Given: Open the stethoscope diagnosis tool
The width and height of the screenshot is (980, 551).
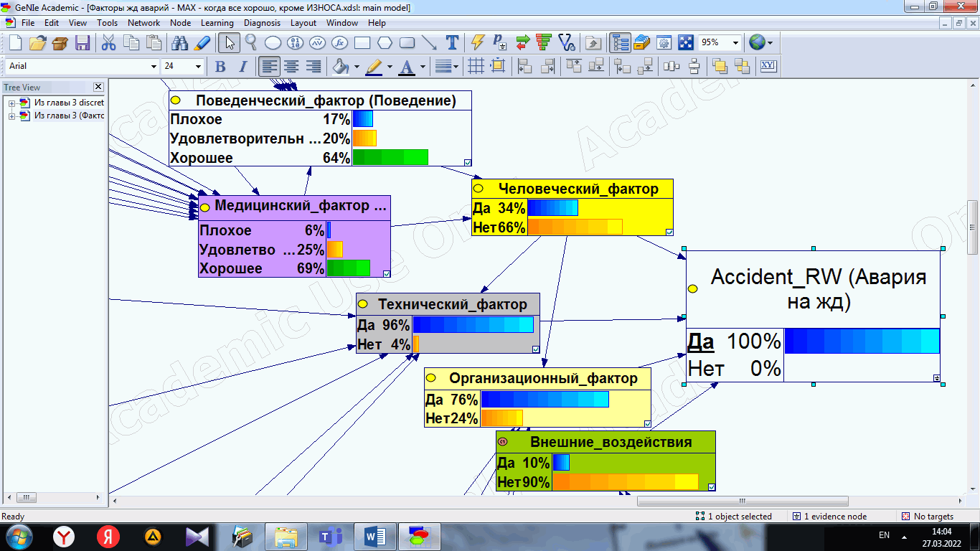Looking at the screenshot, I should click(x=566, y=42).
